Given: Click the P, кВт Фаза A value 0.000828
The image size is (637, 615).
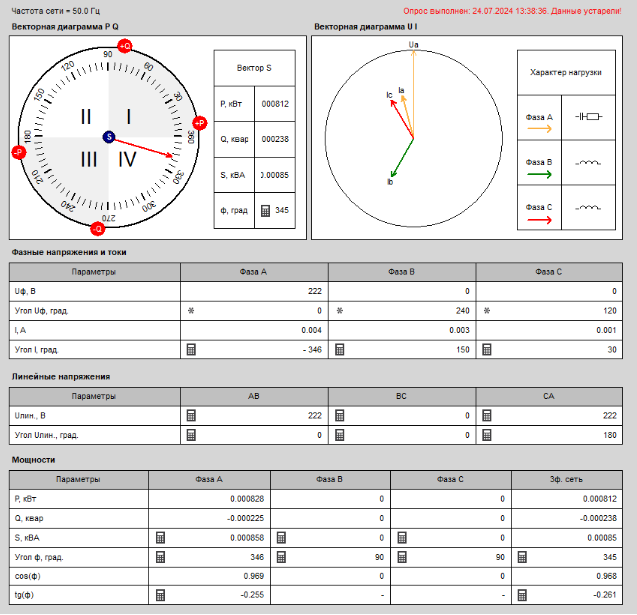Looking at the screenshot, I should click(247, 499).
